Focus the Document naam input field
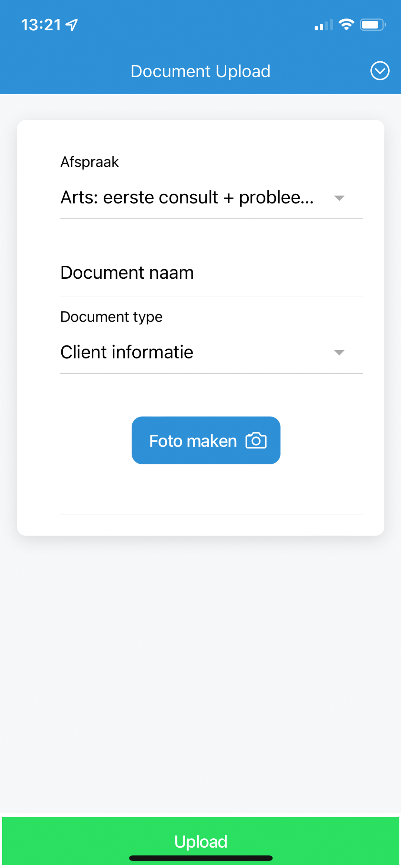401x868 pixels. [211, 273]
